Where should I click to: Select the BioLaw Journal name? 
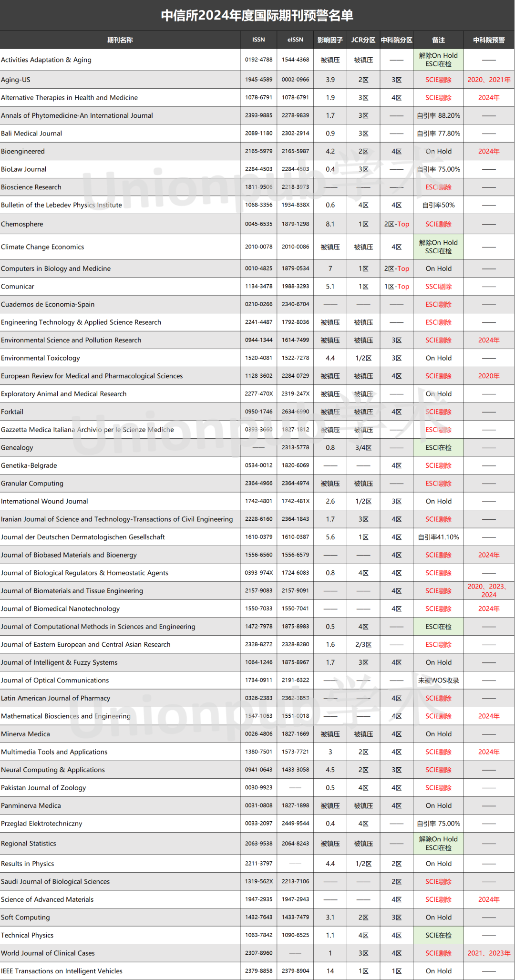24,169
